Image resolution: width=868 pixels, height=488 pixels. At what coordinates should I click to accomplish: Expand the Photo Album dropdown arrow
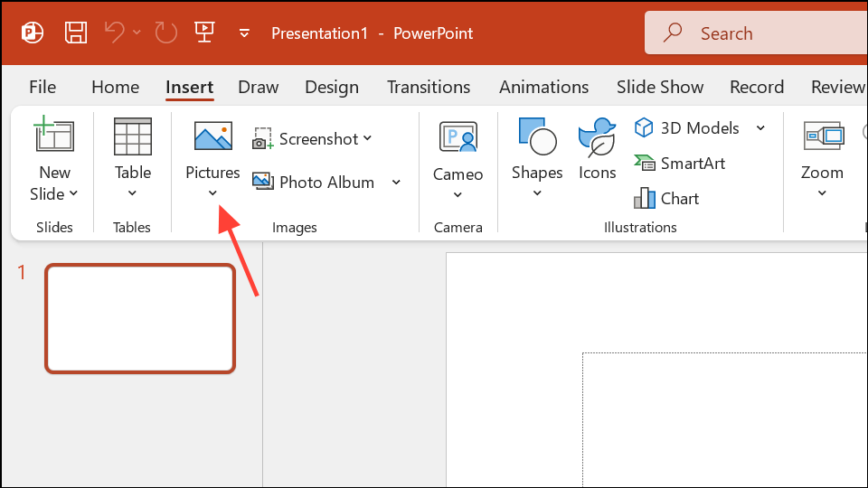[x=396, y=182]
